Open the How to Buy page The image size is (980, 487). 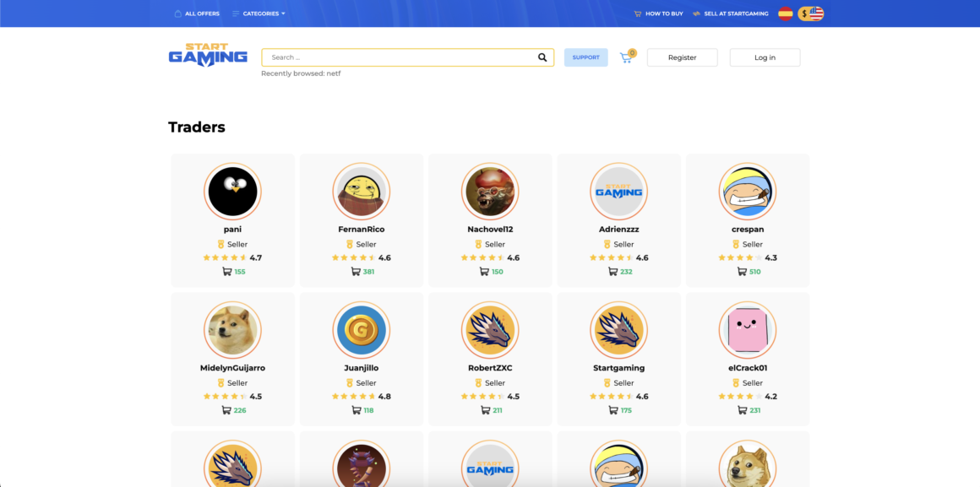(658, 14)
